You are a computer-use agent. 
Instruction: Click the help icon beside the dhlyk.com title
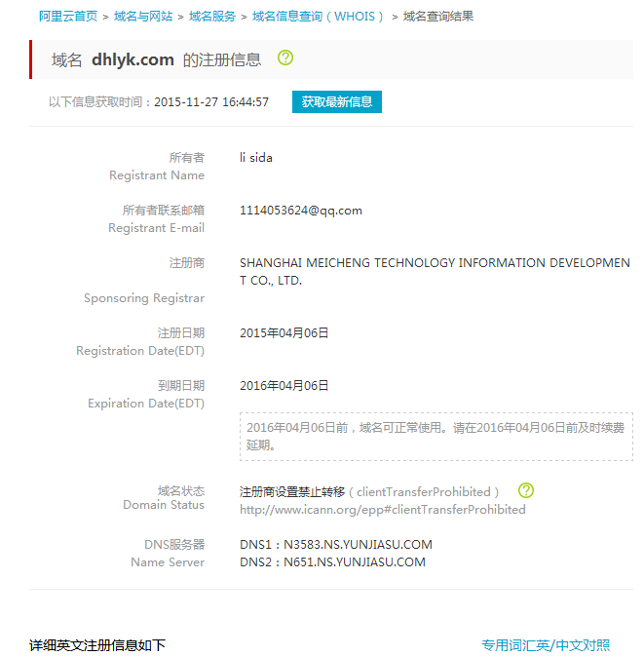pos(285,58)
